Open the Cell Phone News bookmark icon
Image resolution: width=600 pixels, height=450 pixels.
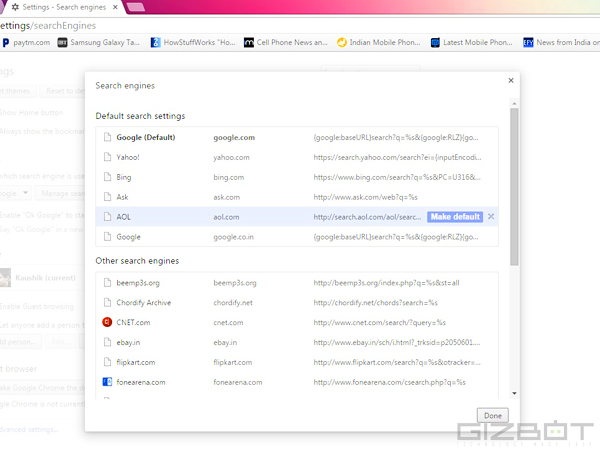tap(248, 43)
